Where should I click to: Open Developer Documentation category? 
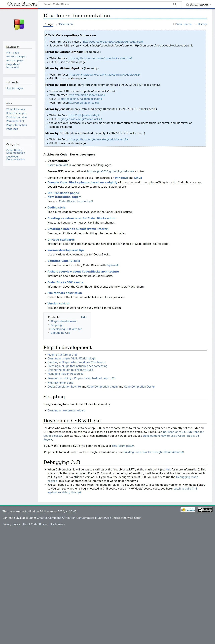click(x=16, y=158)
